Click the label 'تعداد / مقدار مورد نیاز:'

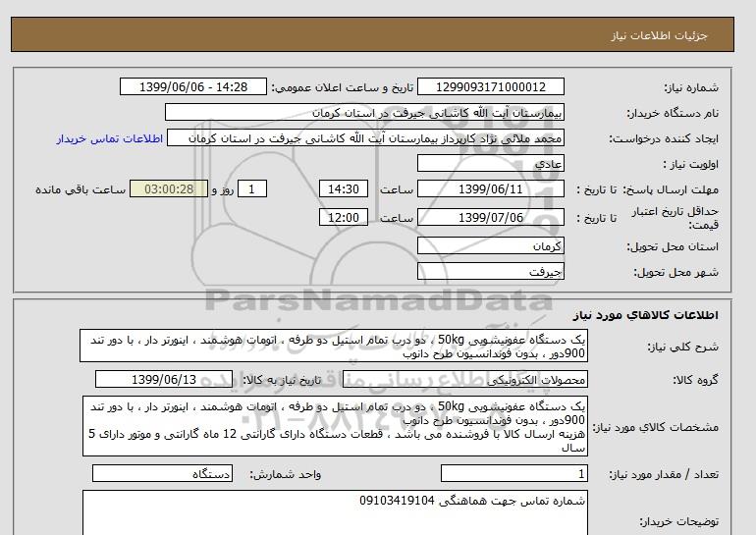pyautogui.click(x=664, y=475)
